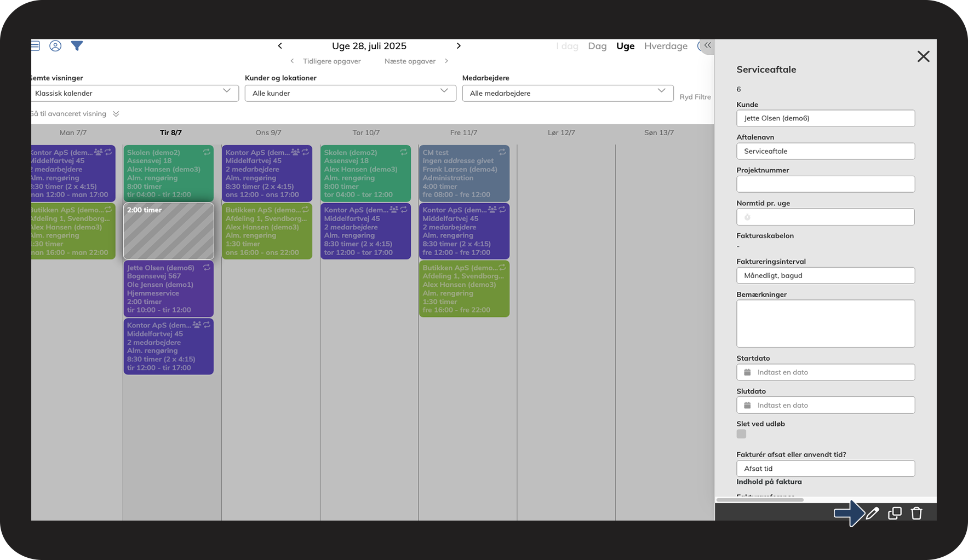
Task: Open Skolen (demo2) task on Thursday
Action: [365, 173]
